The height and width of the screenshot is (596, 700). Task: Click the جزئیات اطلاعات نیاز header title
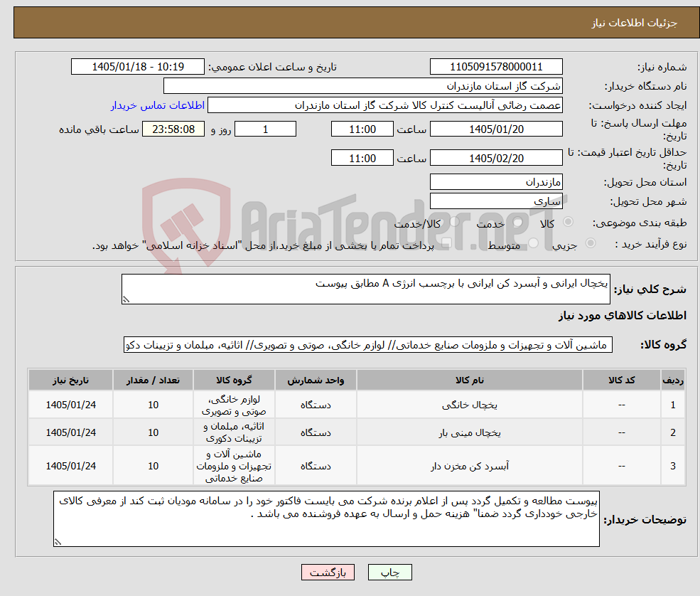pyautogui.click(x=635, y=23)
